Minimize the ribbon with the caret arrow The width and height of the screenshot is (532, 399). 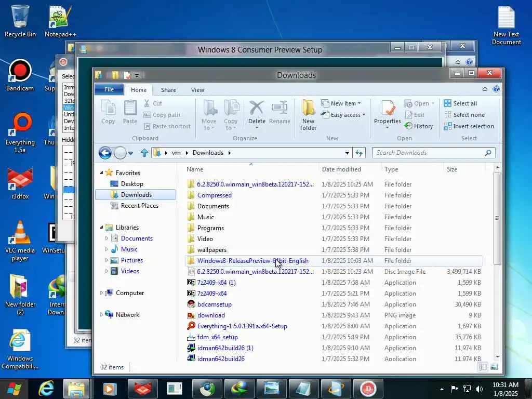point(485,89)
